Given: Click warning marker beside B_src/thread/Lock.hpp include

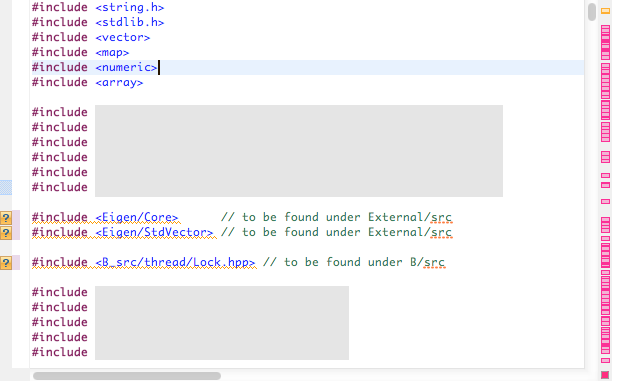Looking at the screenshot, I should (x=6, y=263).
